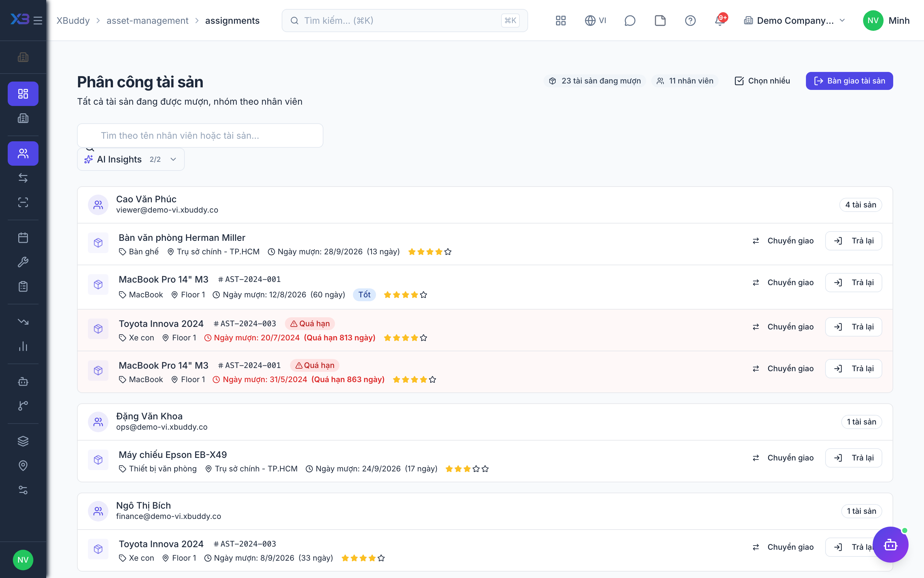Open the robot icon in sidebar

pyautogui.click(x=23, y=381)
